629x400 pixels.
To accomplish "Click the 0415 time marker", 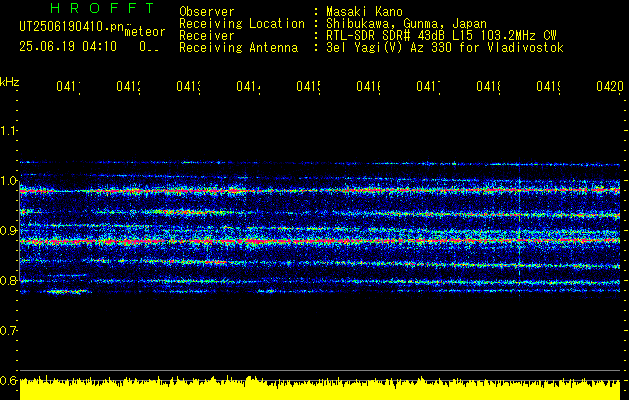I will (x=308, y=86).
